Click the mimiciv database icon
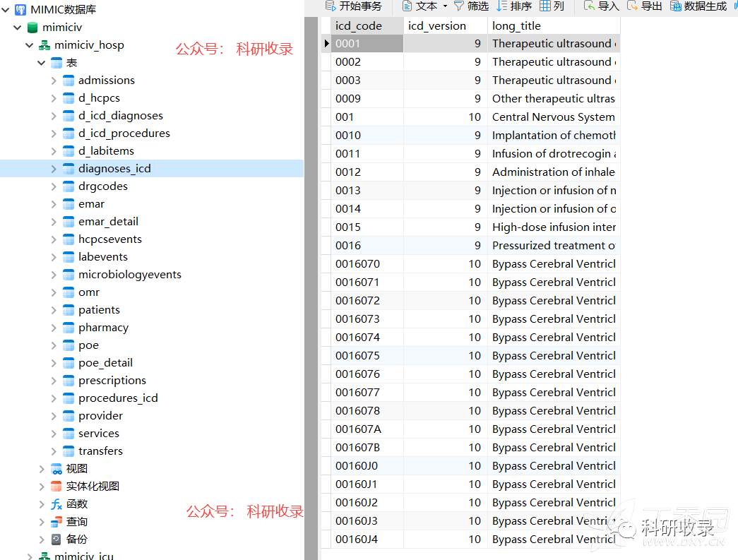738x560 pixels. [x=32, y=28]
